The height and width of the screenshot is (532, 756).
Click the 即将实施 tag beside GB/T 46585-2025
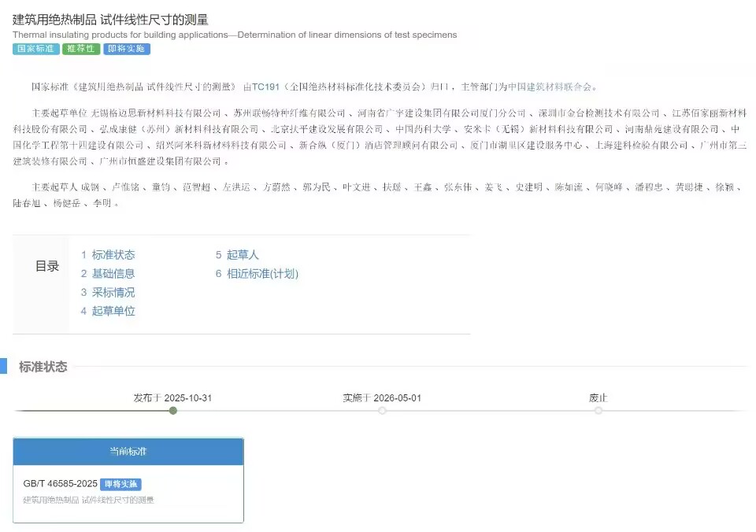pyautogui.click(x=121, y=484)
